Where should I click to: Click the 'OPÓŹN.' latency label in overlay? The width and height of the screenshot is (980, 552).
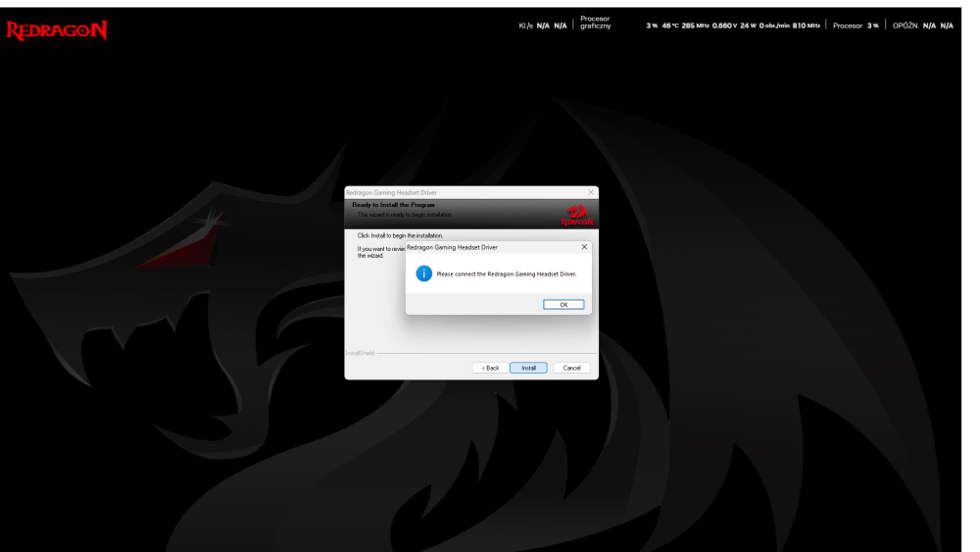tap(905, 25)
